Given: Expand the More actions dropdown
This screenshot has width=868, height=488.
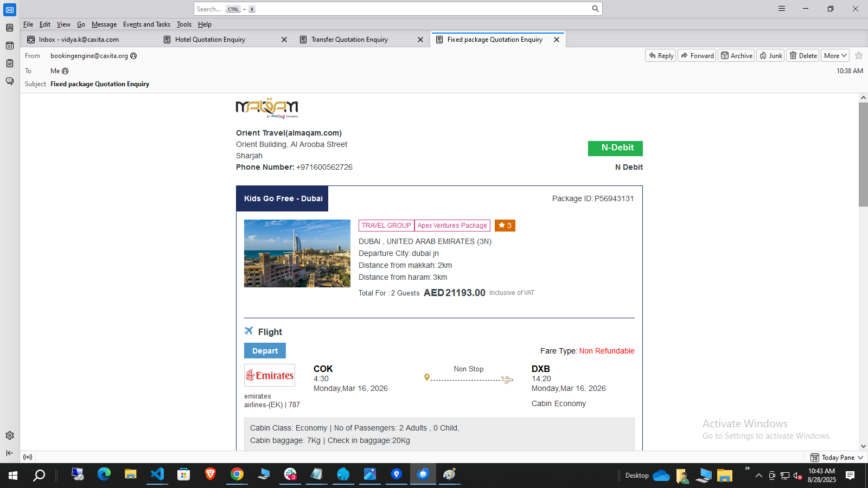Looking at the screenshot, I should pyautogui.click(x=835, y=55).
